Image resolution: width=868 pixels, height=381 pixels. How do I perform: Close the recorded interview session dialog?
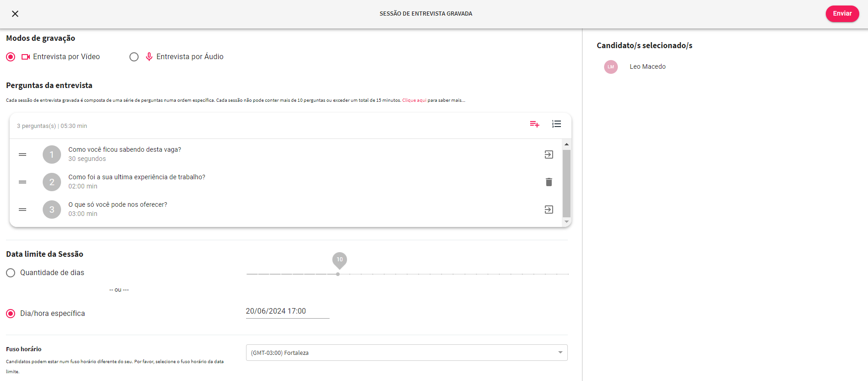coord(15,14)
